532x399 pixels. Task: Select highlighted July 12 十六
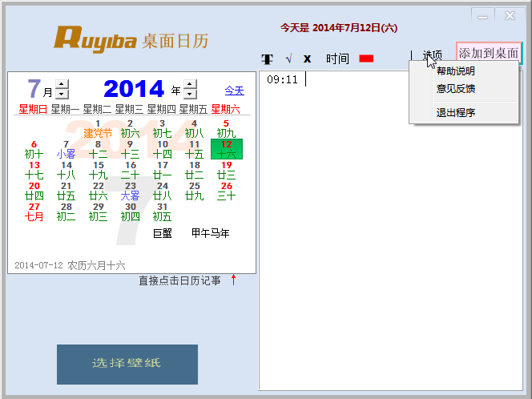tap(227, 149)
